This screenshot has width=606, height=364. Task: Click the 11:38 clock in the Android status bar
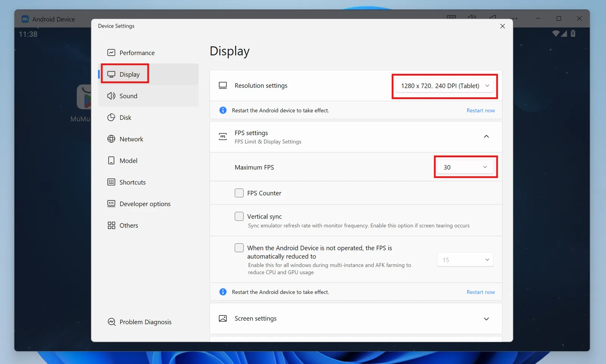click(x=28, y=34)
